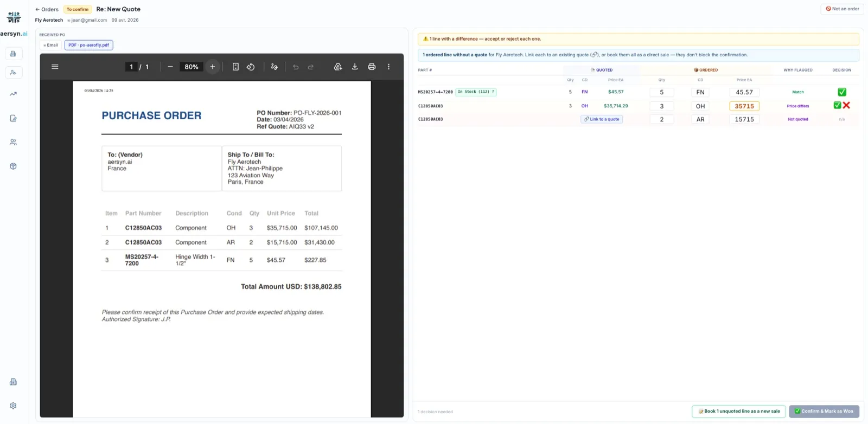868x424 pixels.
Task: Click the To confirm status badge
Action: click(78, 9)
